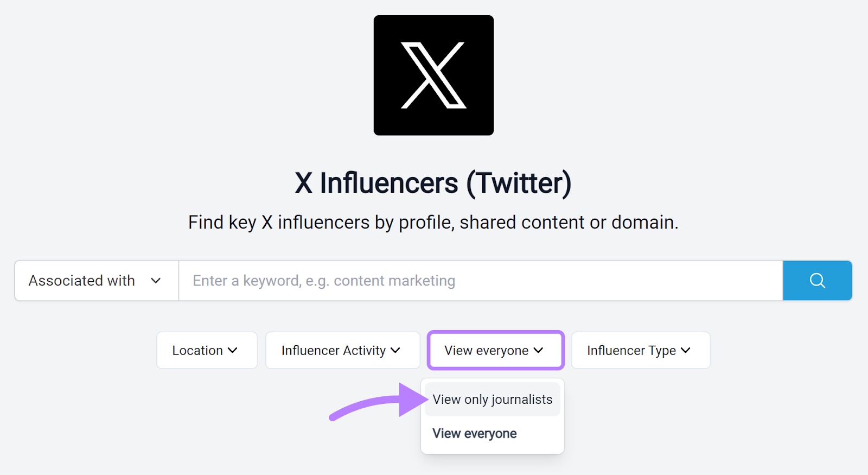Open the Influencer Type dropdown
Image resolution: width=868 pixels, height=475 pixels.
[640, 350]
